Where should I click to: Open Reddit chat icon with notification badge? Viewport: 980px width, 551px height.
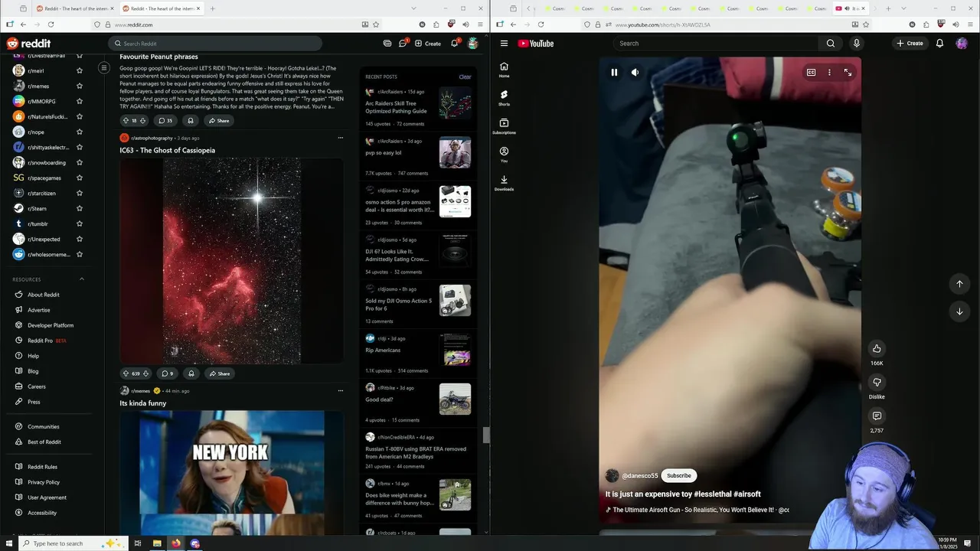click(403, 44)
